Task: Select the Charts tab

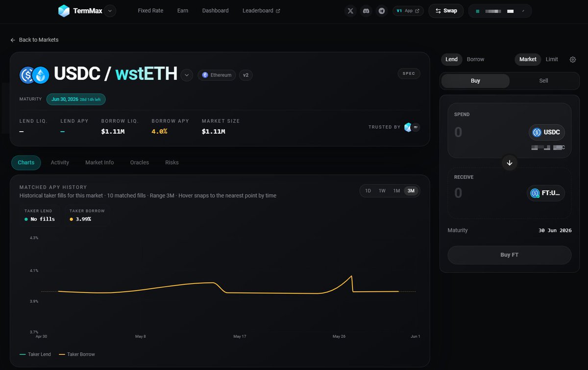Action: pyautogui.click(x=26, y=162)
